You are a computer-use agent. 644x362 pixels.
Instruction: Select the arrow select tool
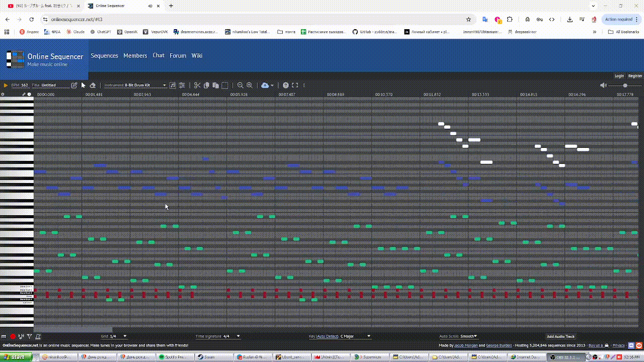[x=84, y=85]
